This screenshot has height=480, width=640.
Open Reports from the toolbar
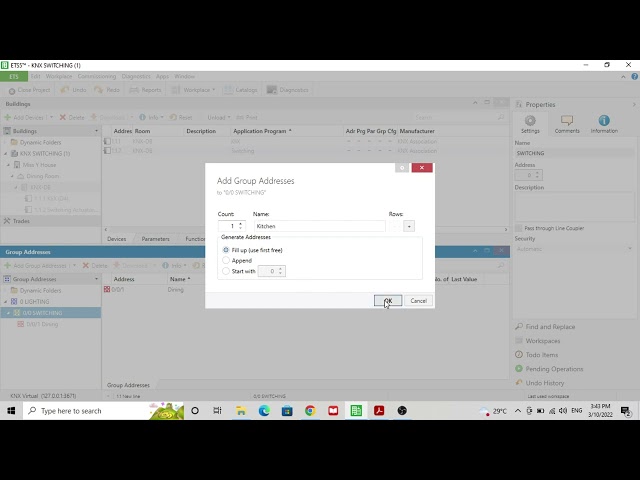point(145,90)
